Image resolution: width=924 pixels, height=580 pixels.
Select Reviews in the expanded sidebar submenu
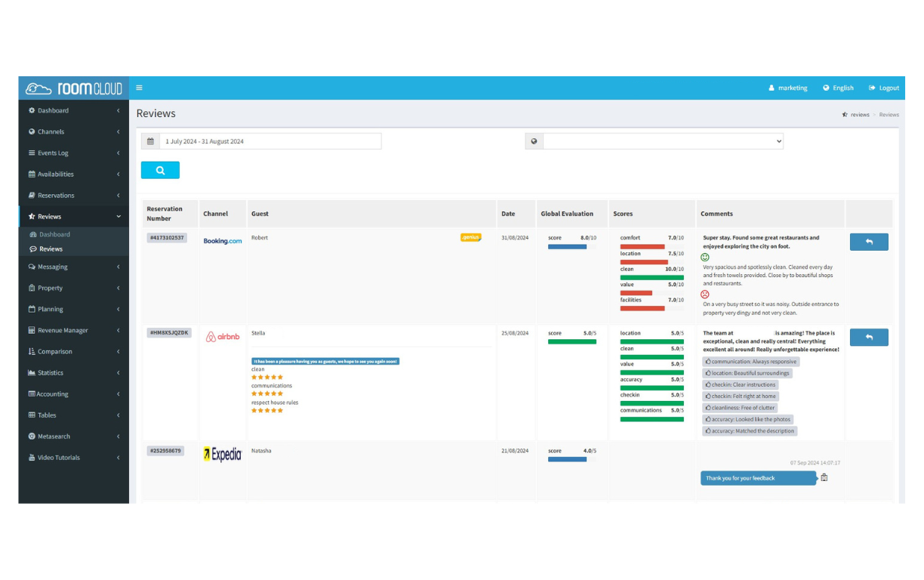[x=50, y=248]
